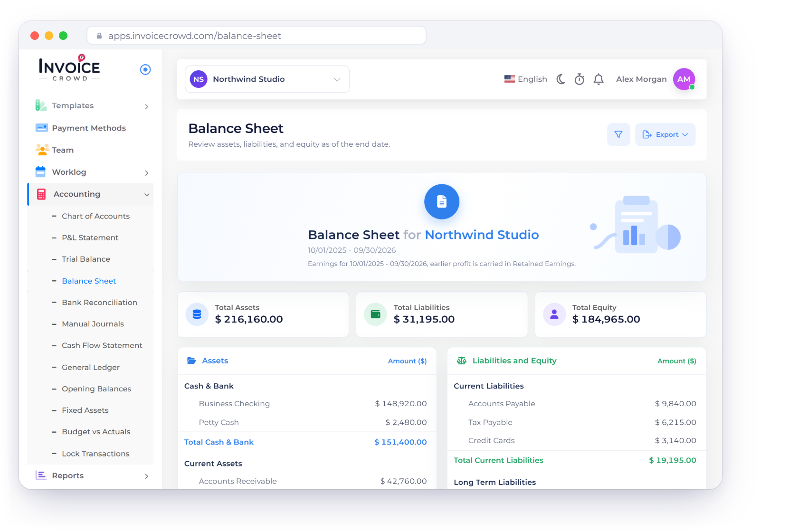Screen dimensions: 798x532
Task: Click the Total Assets coins icon
Action: pyautogui.click(x=197, y=314)
